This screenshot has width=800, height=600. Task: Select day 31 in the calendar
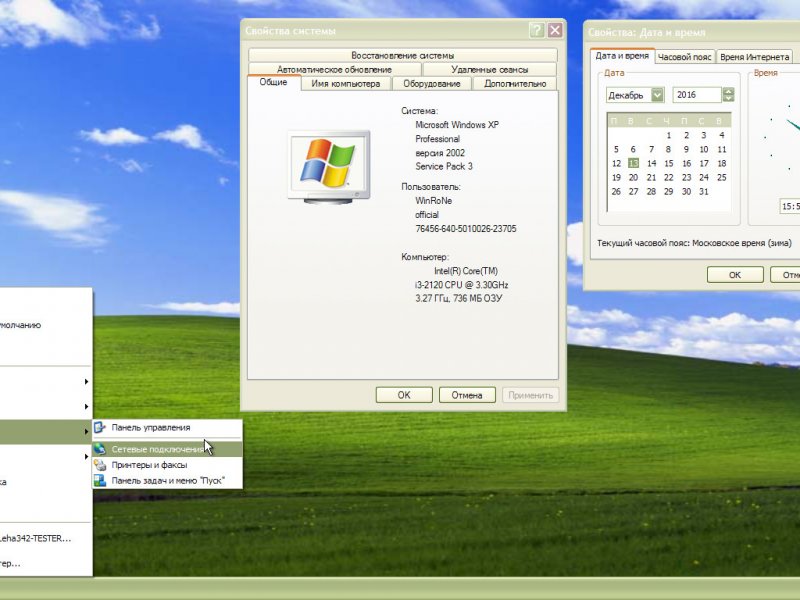[704, 191]
